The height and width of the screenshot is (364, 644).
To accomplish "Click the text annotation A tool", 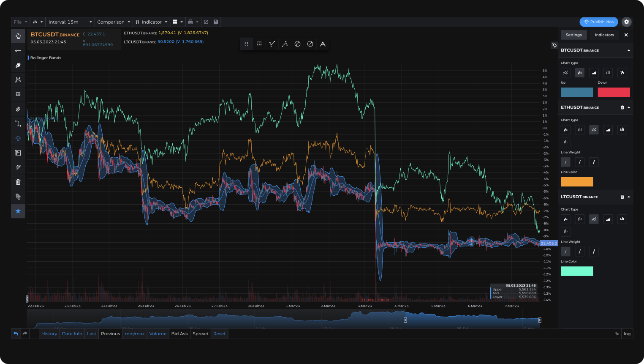I will tap(323, 44).
